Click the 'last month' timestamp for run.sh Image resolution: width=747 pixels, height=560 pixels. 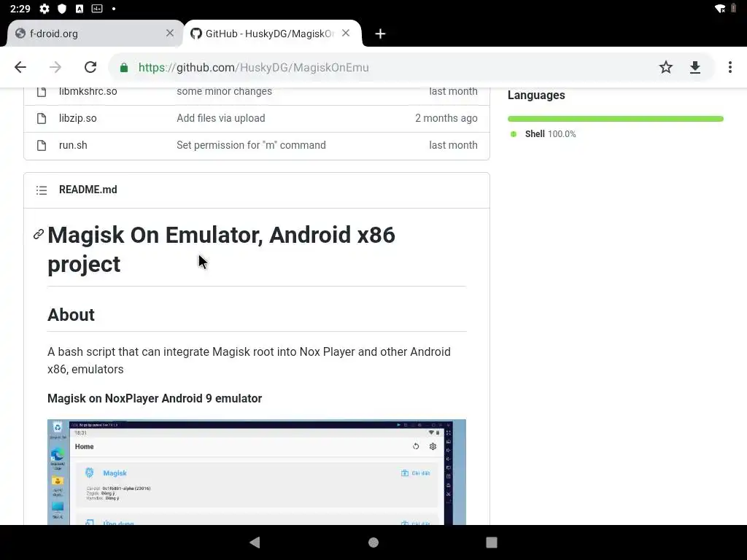click(x=453, y=145)
